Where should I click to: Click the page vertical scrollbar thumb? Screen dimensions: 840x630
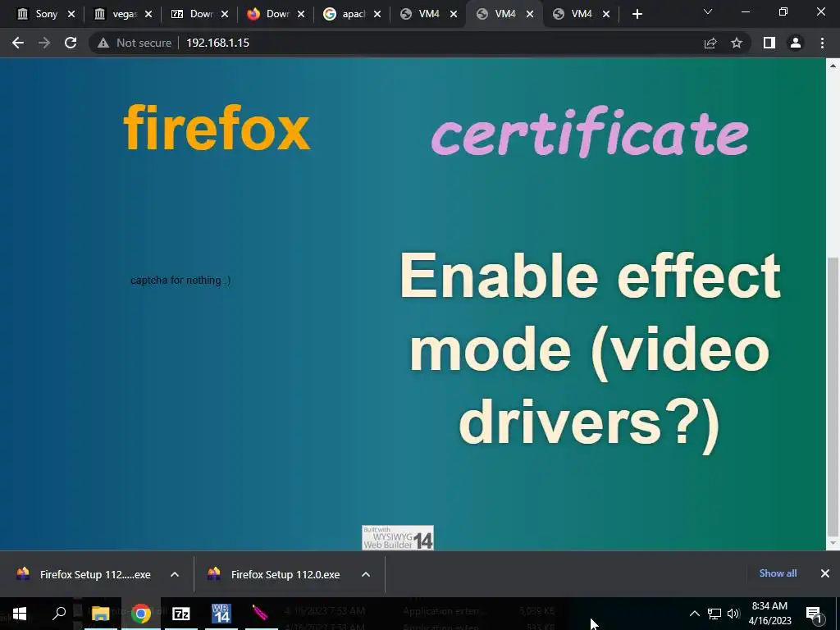point(833,396)
